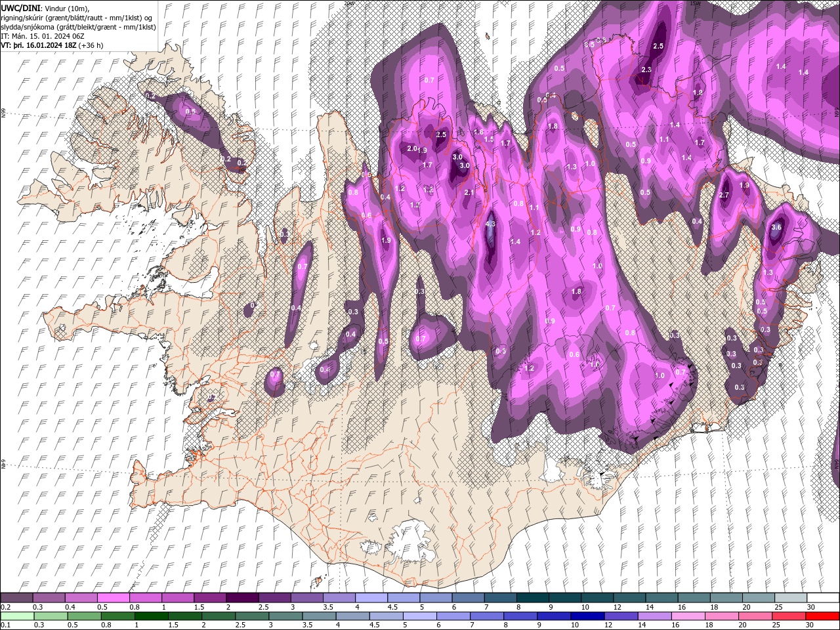
Task: Click the dark purple 2 swatch in snow legend
Action: point(242,597)
